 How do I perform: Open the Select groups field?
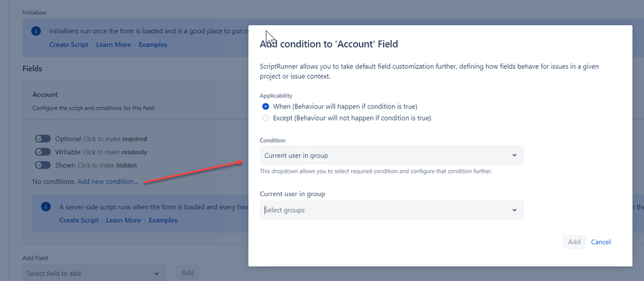(392, 210)
